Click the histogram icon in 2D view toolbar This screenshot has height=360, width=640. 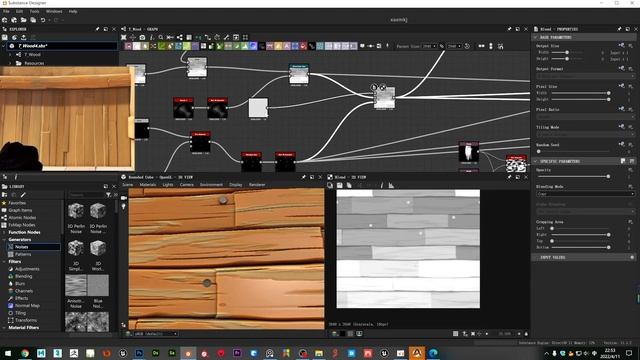coord(391,185)
